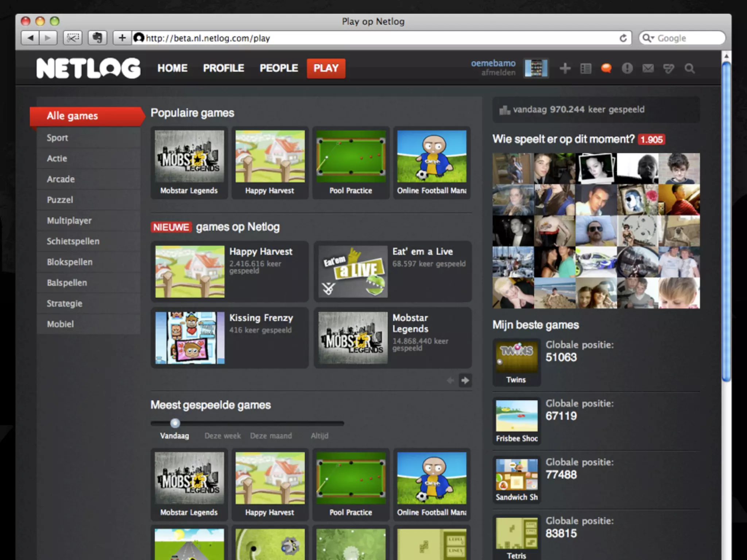Viewport: 747px width, 560px height.
Task: Open the Pool Practice thumbnail in Populaire games
Action: coord(351,157)
